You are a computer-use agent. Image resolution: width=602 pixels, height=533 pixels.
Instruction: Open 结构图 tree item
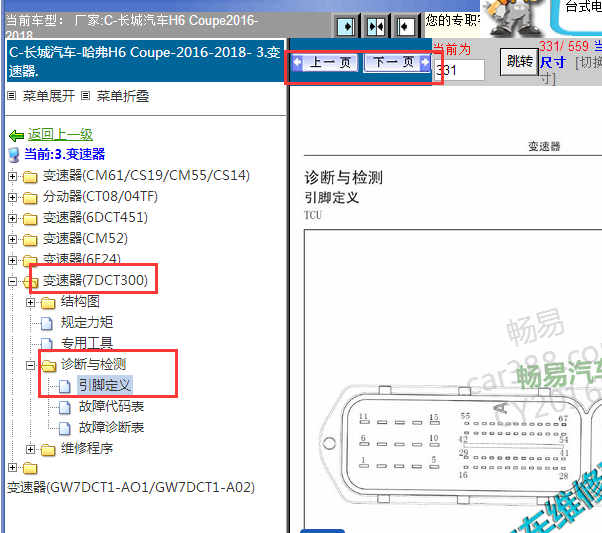point(80,301)
